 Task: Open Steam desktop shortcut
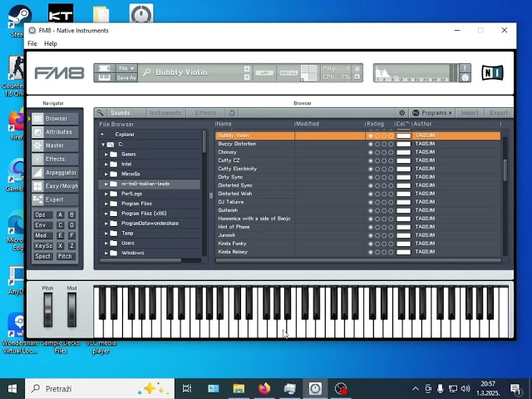[x=19, y=20]
